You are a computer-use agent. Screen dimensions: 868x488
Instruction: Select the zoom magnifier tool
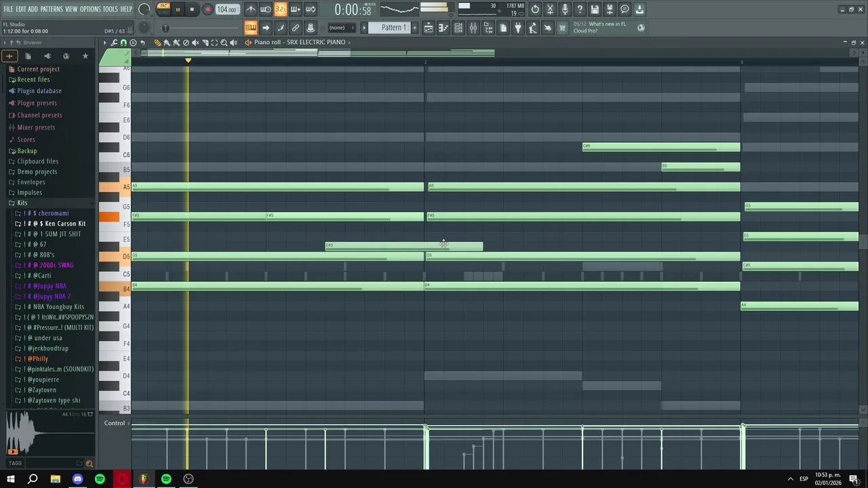coord(224,43)
